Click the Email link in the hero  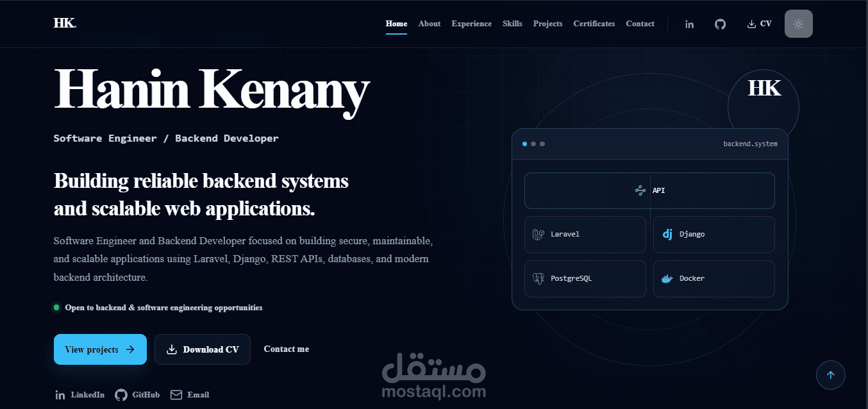pyautogui.click(x=190, y=395)
